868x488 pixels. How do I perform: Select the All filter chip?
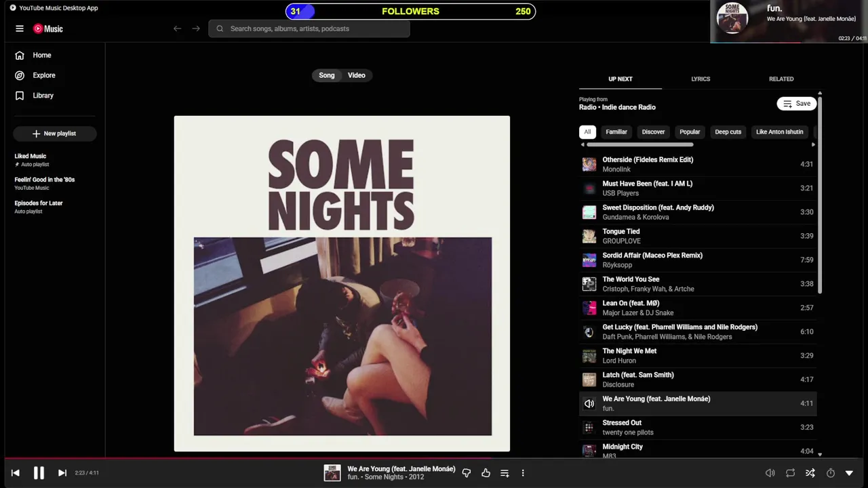pos(587,131)
